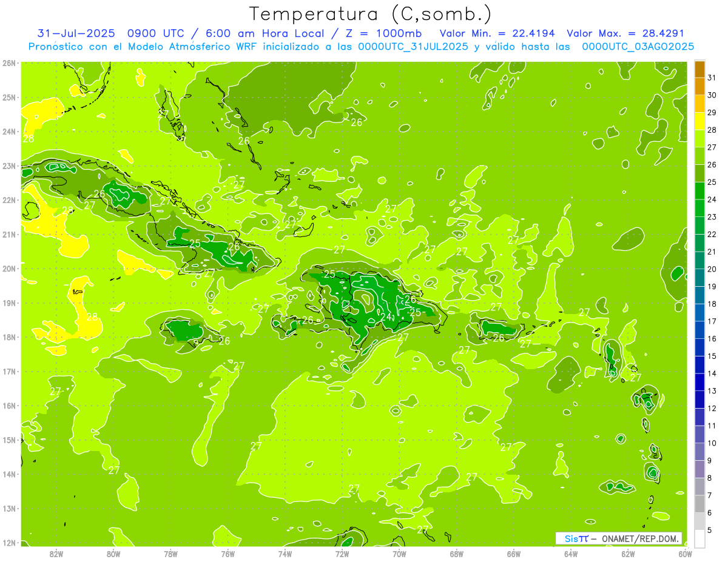Click the '5' label on the color scale
The image size is (728, 562).
[x=710, y=530]
